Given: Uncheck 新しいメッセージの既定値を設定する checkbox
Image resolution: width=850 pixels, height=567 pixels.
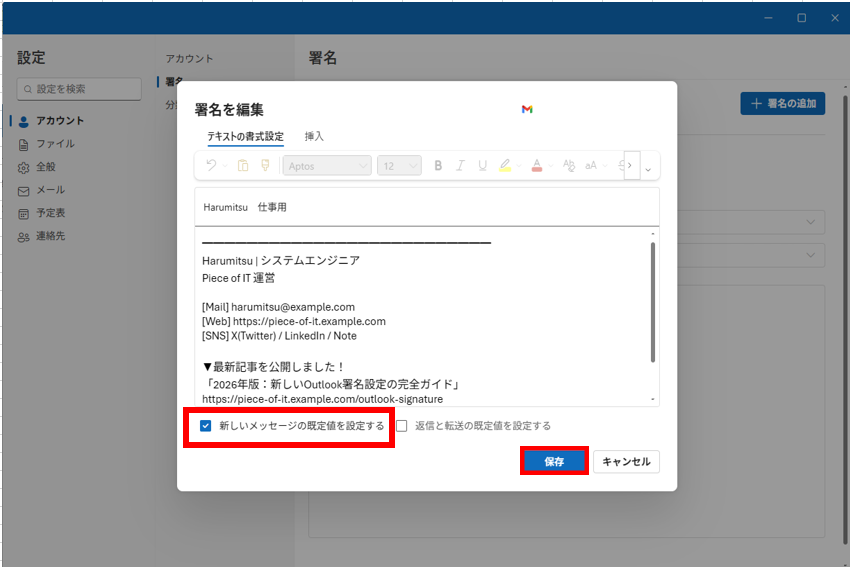Looking at the screenshot, I should pyautogui.click(x=206, y=426).
